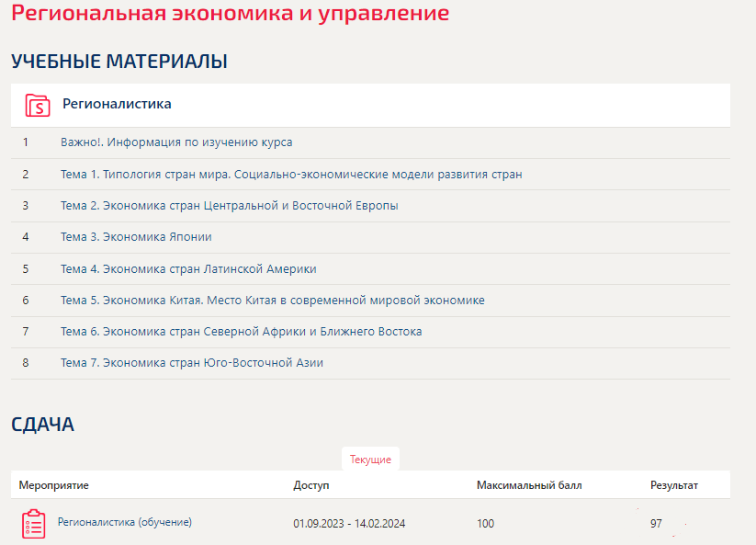The width and height of the screenshot is (756, 545).
Task: Open Тема 5. Экономика Китая link
Action: click(273, 300)
